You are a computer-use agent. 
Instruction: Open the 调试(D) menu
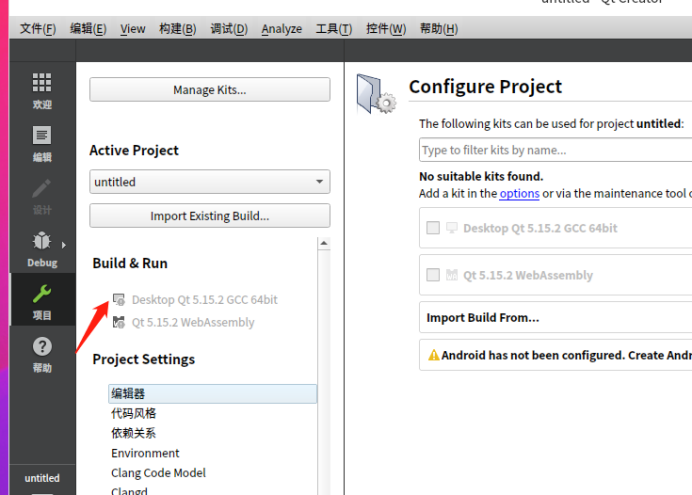tap(229, 29)
